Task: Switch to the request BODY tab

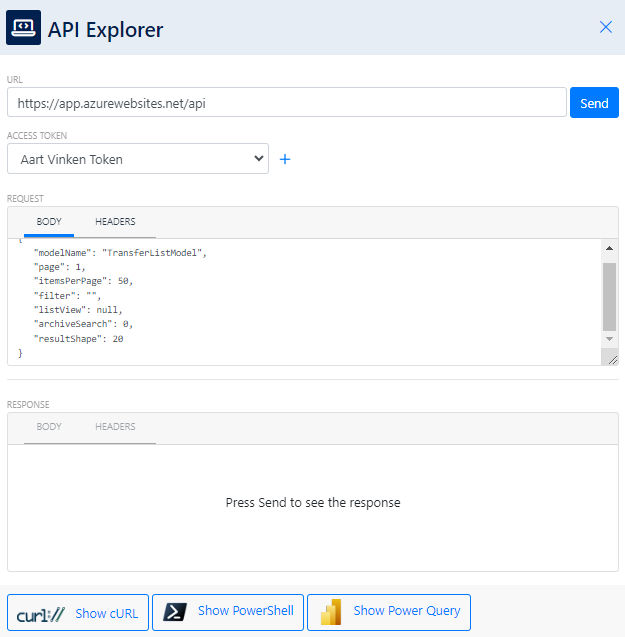Action: (x=49, y=221)
